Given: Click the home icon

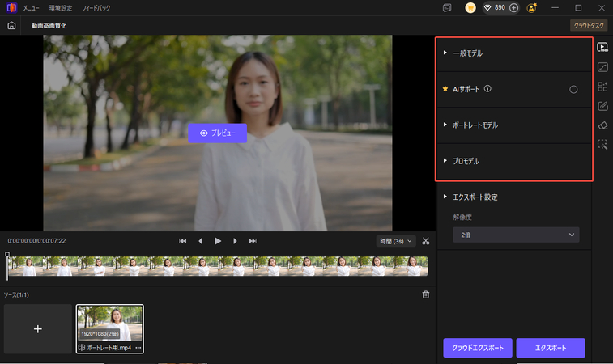Looking at the screenshot, I should [x=11, y=25].
